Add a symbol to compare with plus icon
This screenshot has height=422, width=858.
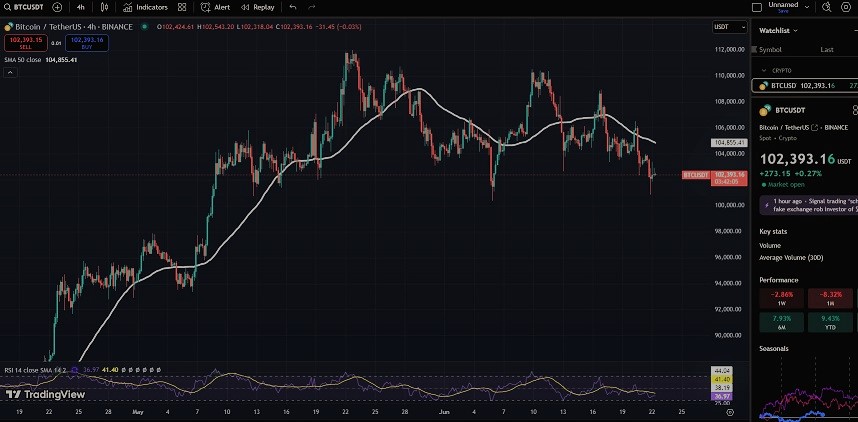(57, 7)
